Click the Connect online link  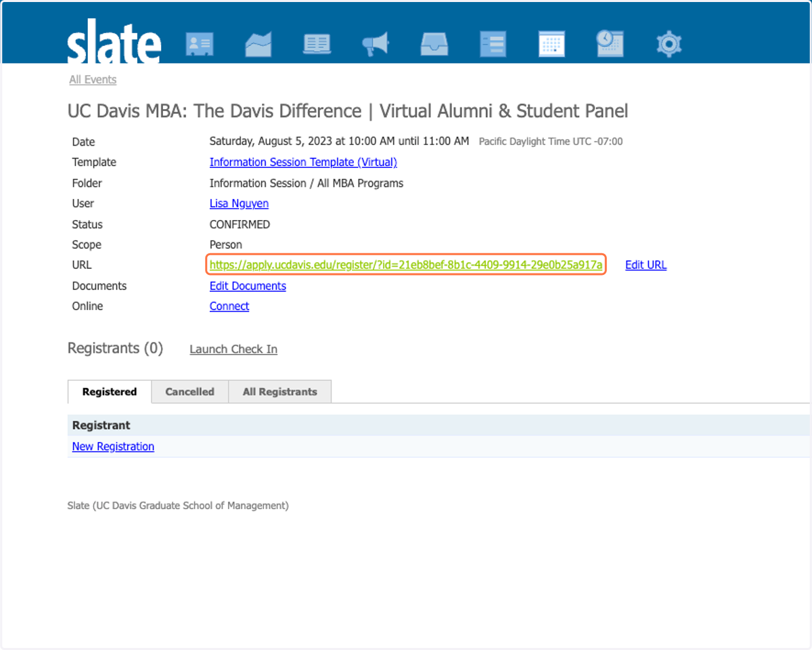click(x=229, y=307)
